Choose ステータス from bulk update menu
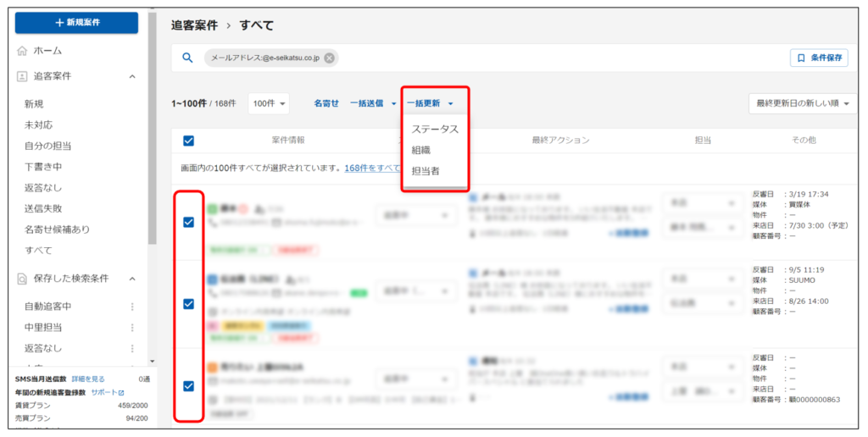The image size is (868, 437). [x=435, y=129]
